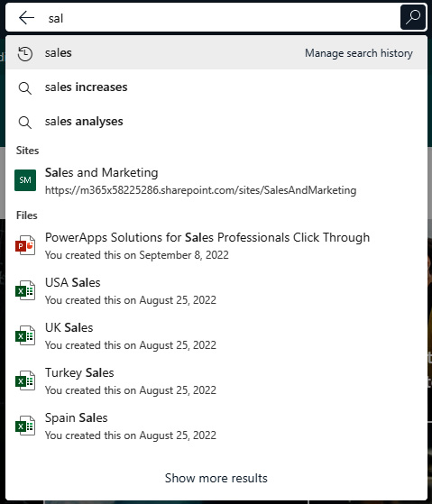Open Manage search history
Screen dimensions: 432x504
click(359, 53)
